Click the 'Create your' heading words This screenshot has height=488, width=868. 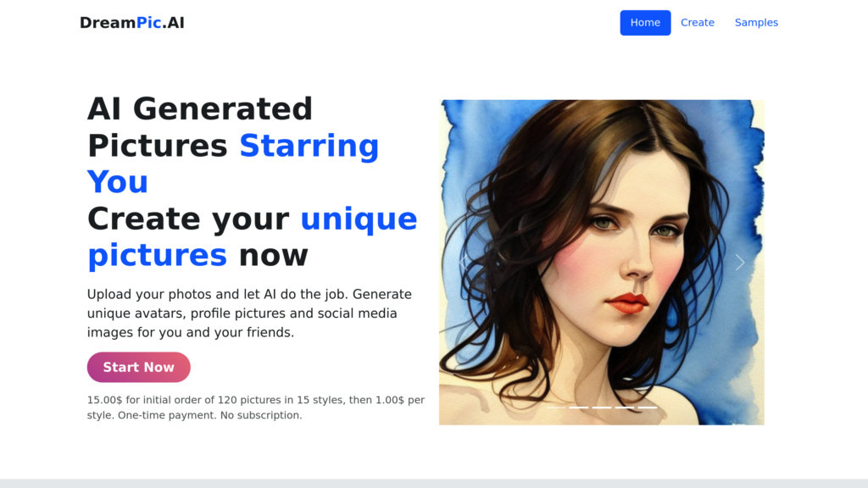point(188,219)
